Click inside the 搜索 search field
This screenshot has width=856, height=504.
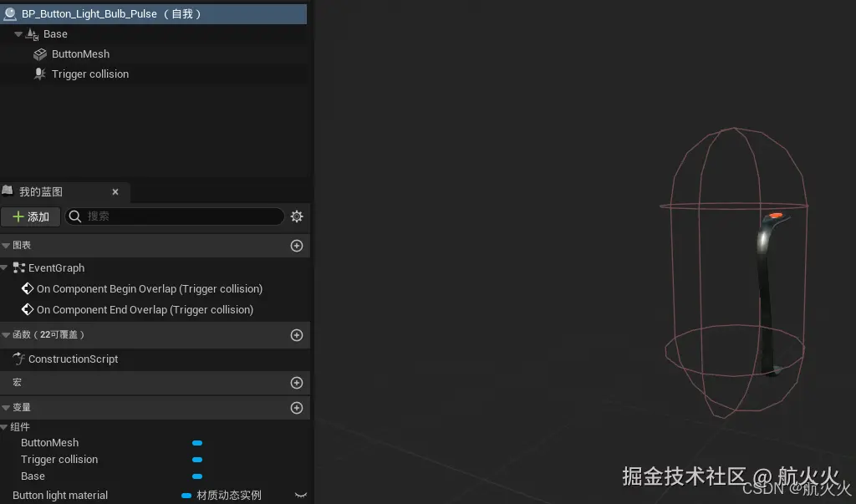[x=167, y=216]
